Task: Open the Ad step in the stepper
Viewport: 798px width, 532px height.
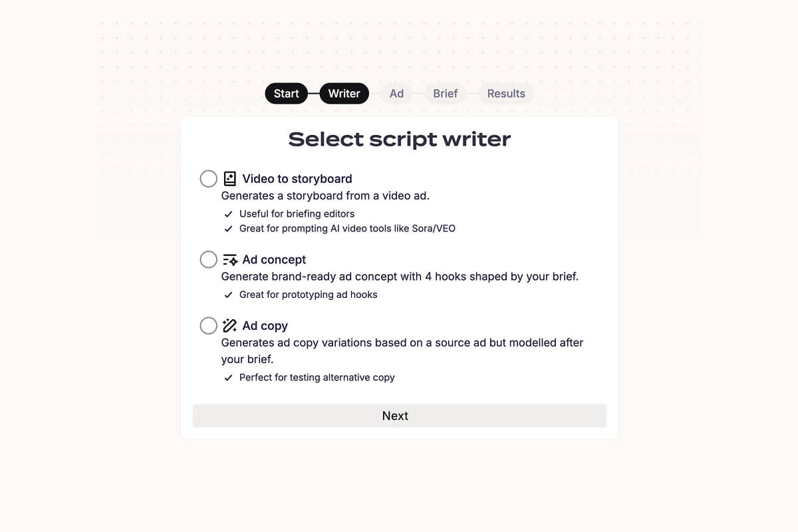Action: click(x=396, y=93)
